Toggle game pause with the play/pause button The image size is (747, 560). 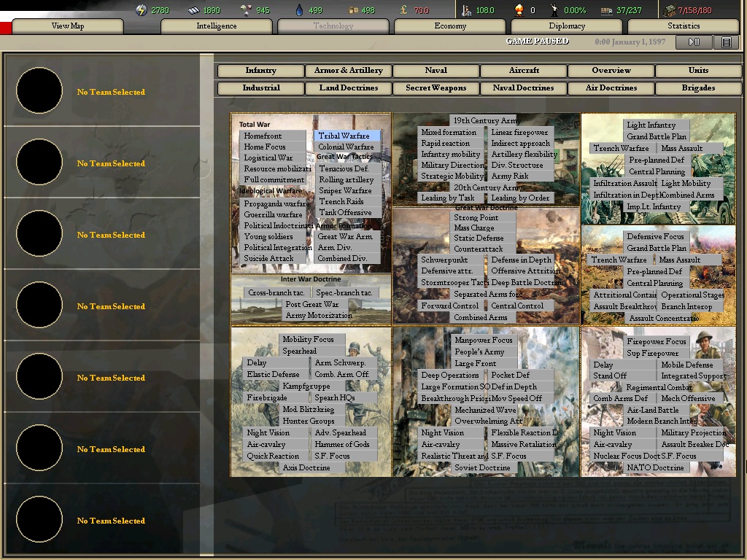[694, 42]
